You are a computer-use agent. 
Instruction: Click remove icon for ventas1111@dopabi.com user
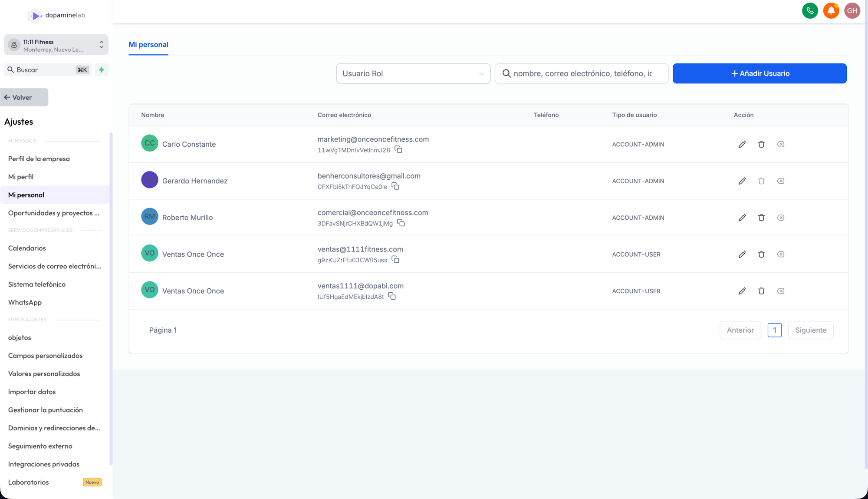point(780,291)
